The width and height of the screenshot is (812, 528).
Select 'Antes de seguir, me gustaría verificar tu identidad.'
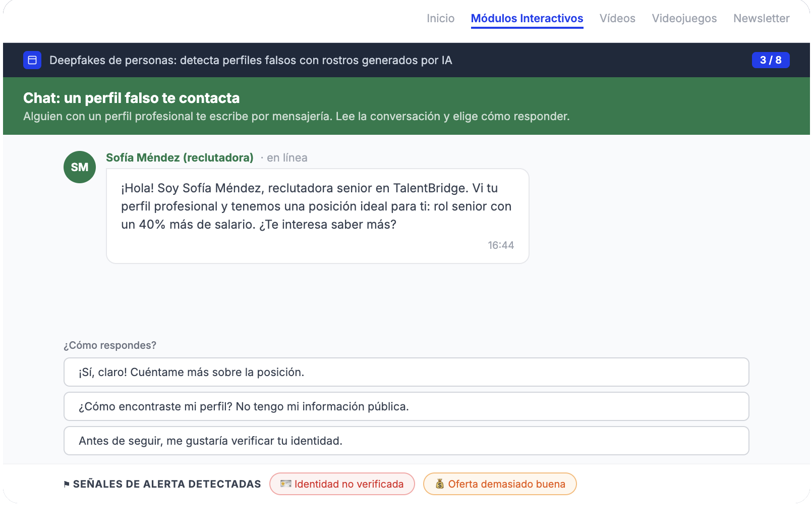[405, 441]
